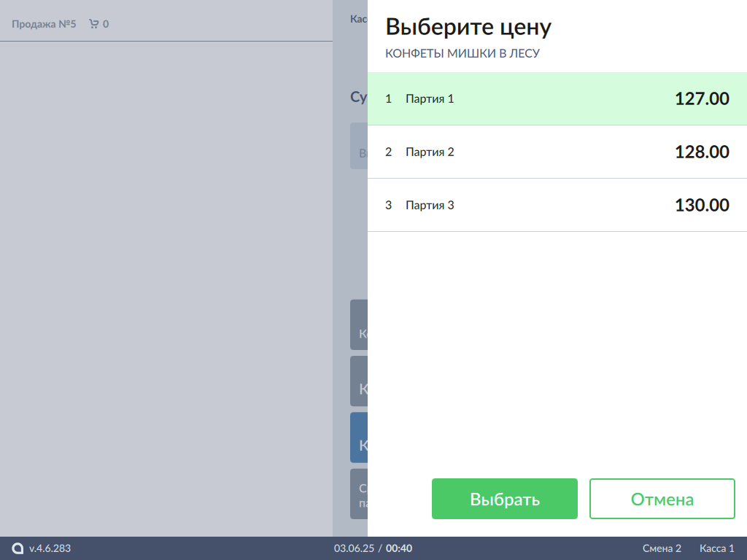Choose the Партия 2 row label
The image size is (747, 560).
(x=430, y=152)
